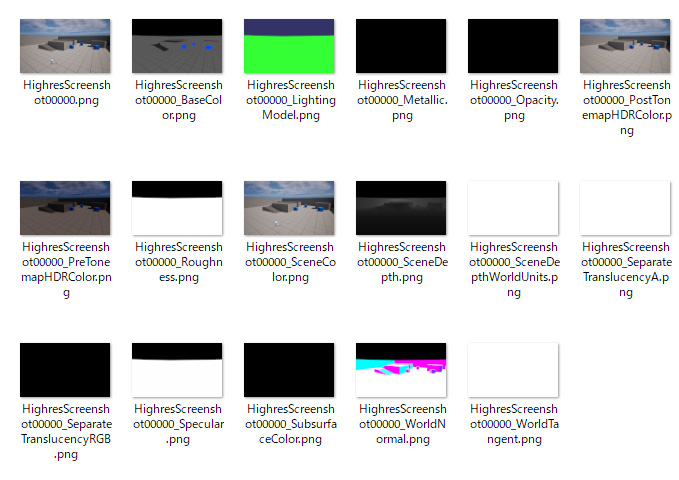Select the SeparateTranslucencyRGB.png thumbnail
The image size is (679, 480).
coord(65,370)
